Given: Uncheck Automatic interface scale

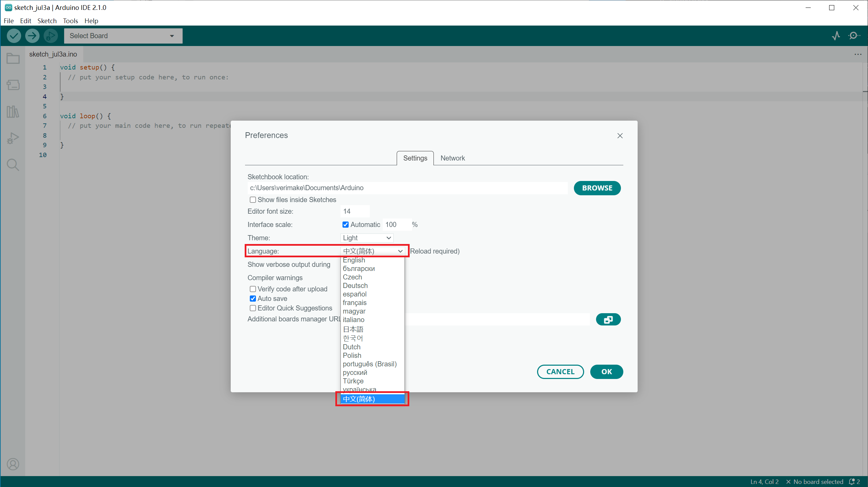Looking at the screenshot, I should click(346, 225).
